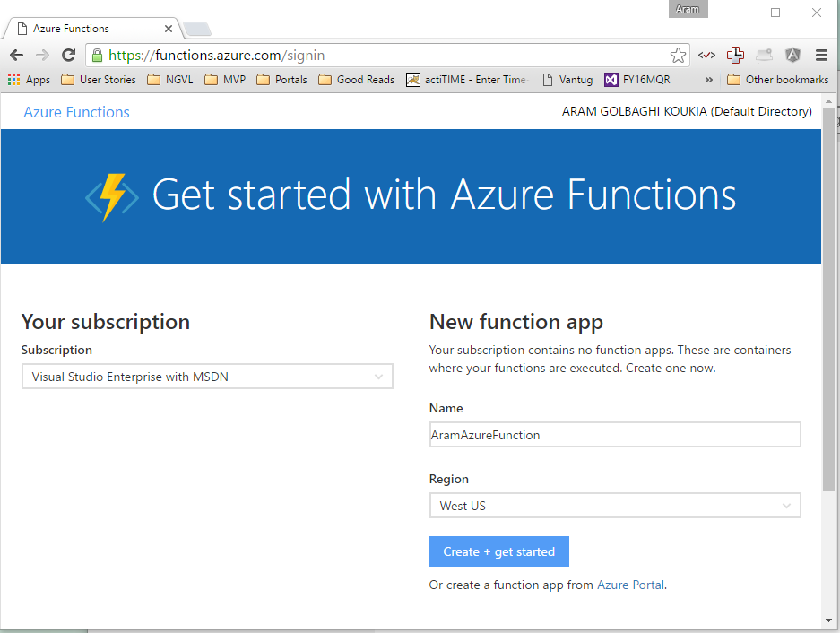Open the Other bookmarks menu

[x=776, y=79]
